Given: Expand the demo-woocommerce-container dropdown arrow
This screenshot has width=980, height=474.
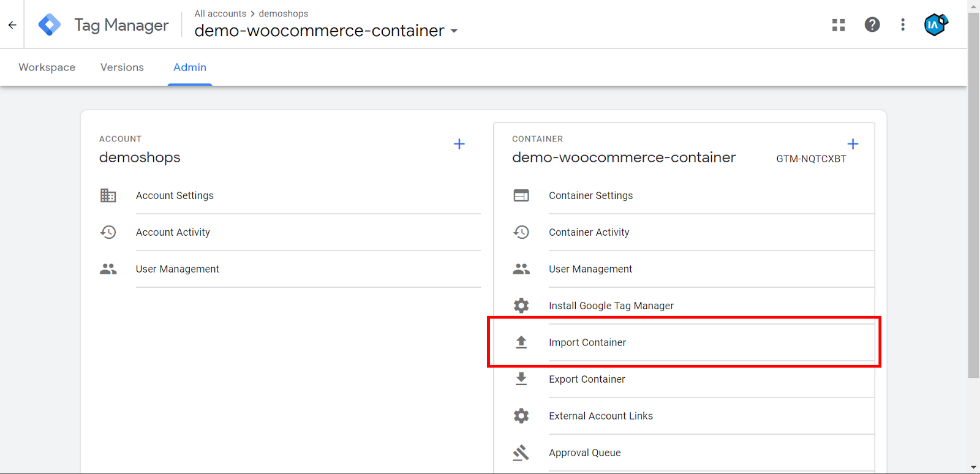Looking at the screenshot, I should (454, 31).
